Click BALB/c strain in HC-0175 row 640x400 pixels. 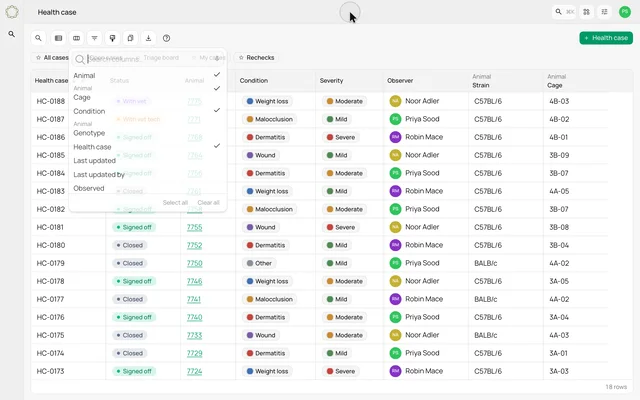click(x=485, y=335)
